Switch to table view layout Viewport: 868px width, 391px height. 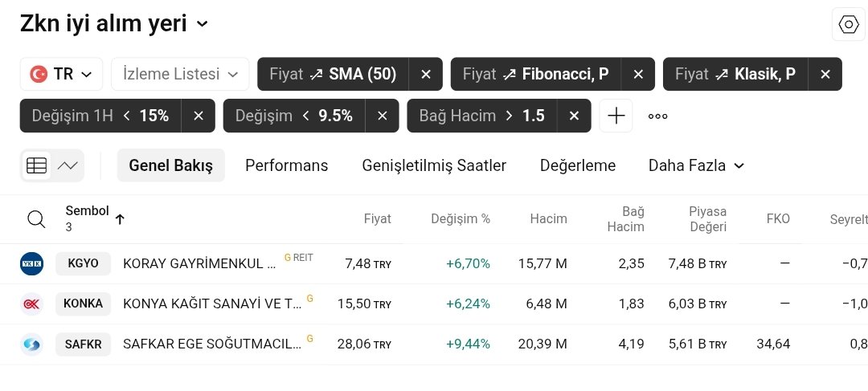(x=36, y=165)
